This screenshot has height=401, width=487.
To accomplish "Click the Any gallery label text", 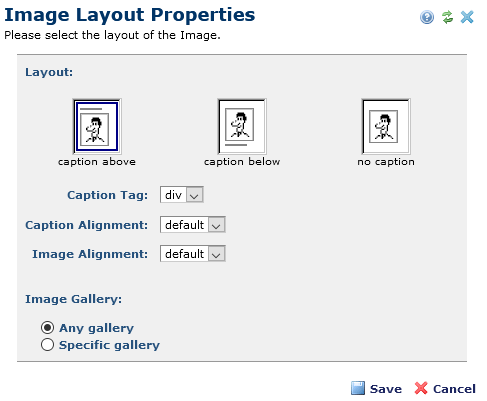I will 96,328.
